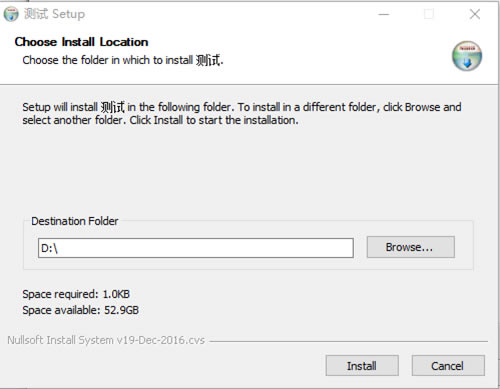Open the Browse... folder picker
The image size is (500, 389).
click(411, 247)
